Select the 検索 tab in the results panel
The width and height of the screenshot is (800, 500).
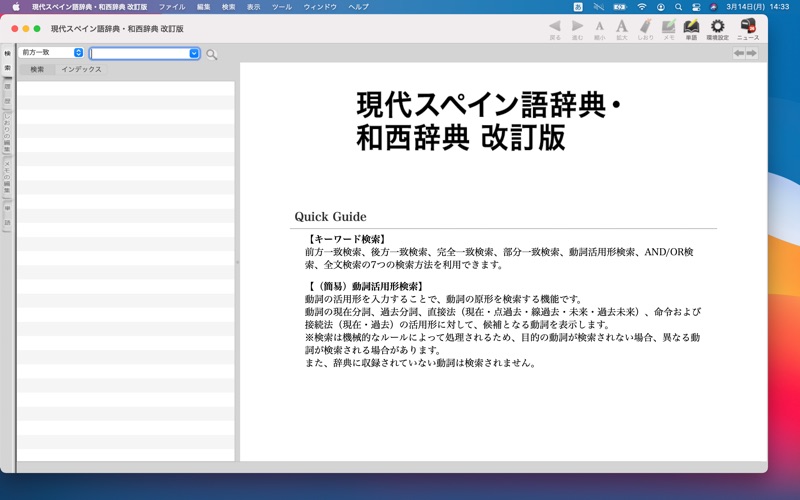[x=37, y=70]
